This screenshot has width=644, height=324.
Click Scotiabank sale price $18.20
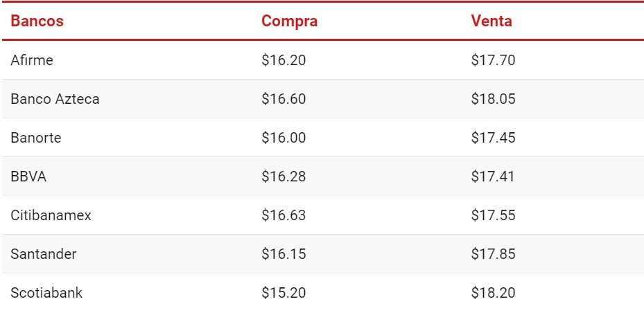click(x=494, y=293)
